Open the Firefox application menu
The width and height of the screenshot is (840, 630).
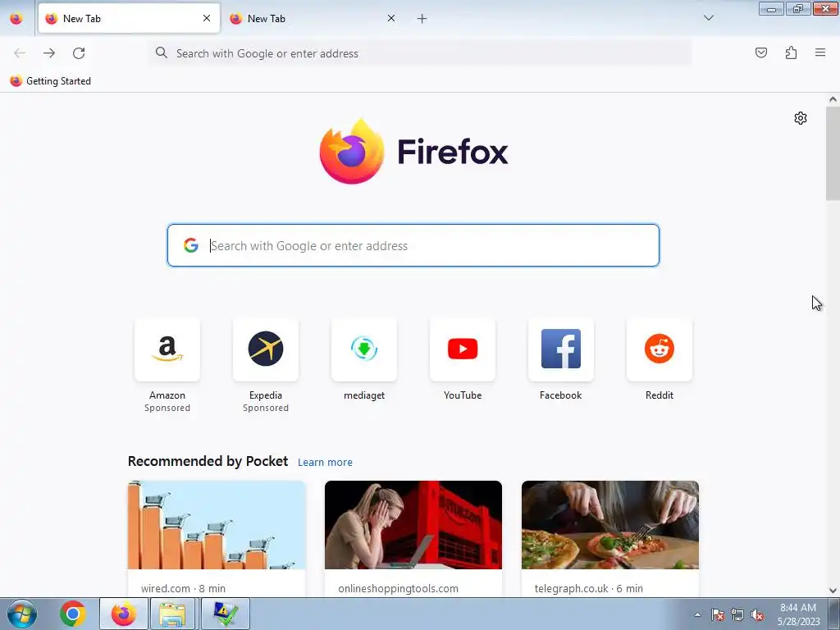coord(820,52)
